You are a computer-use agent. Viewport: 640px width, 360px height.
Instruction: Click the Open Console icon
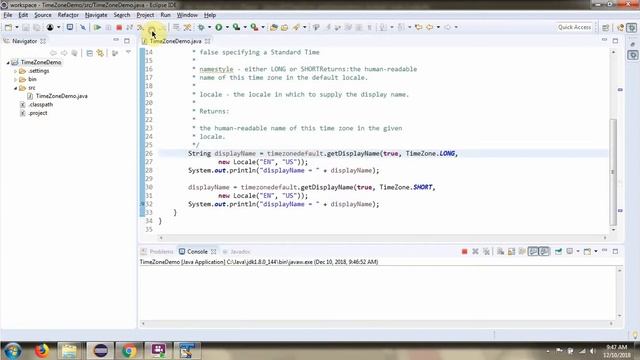(x=587, y=251)
